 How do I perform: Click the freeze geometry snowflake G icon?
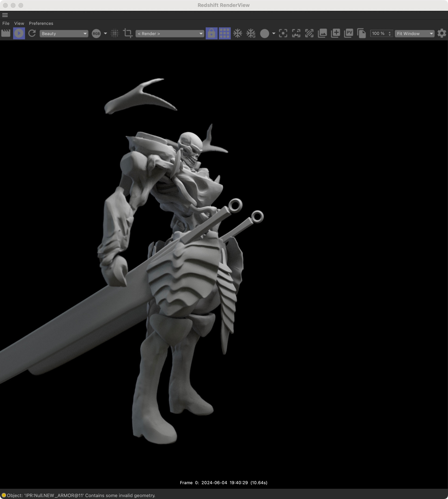point(251,33)
